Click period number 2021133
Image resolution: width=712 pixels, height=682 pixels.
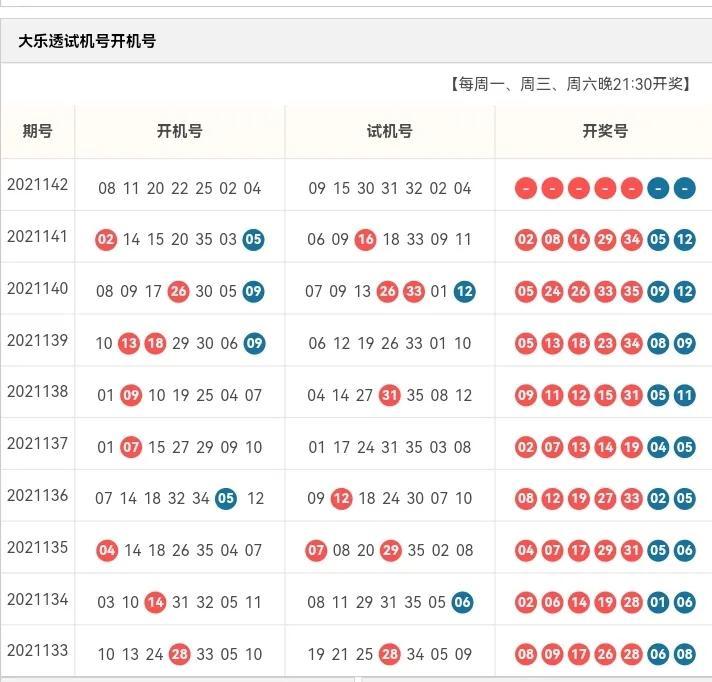38,651
